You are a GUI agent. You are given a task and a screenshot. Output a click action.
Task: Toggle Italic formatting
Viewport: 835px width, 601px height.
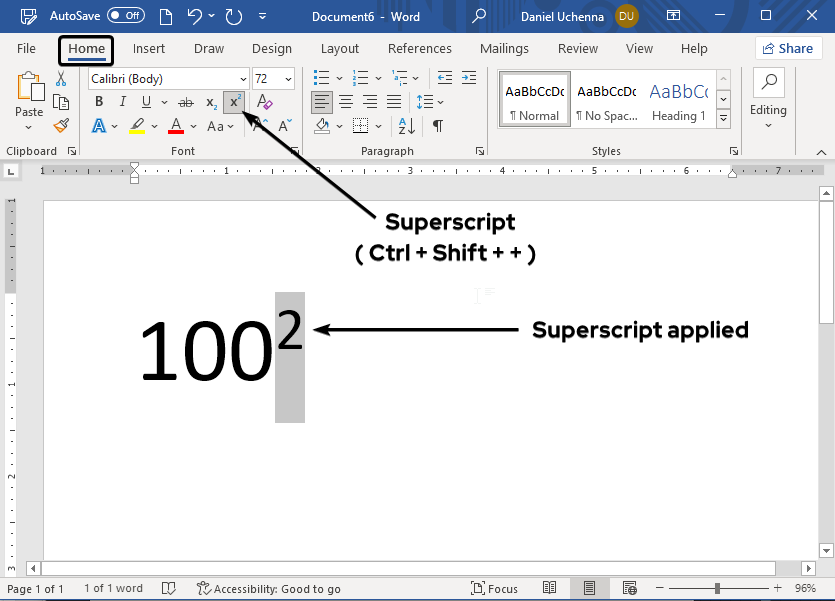[x=122, y=102]
